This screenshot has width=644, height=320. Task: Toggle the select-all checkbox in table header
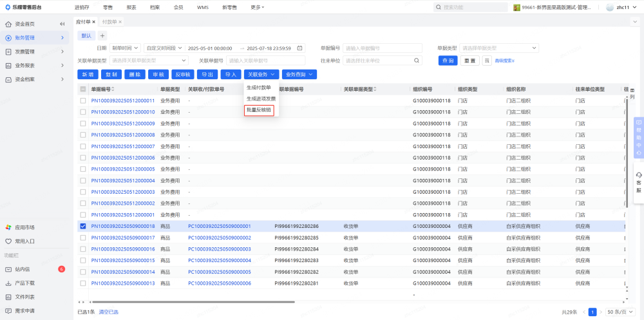[83, 89]
